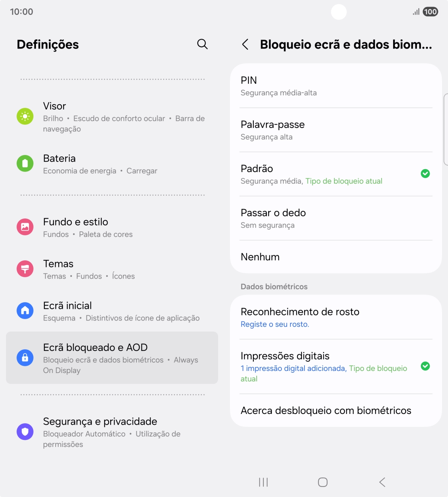The width and height of the screenshot is (448, 497).
Task: Choose Passar o dedo lock option
Action: pyautogui.click(x=336, y=218)
